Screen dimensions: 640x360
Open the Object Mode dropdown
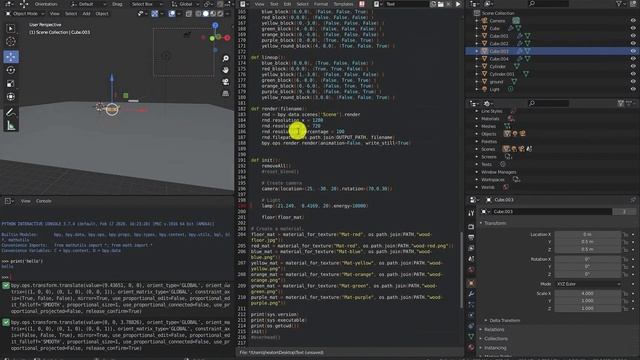25,13
